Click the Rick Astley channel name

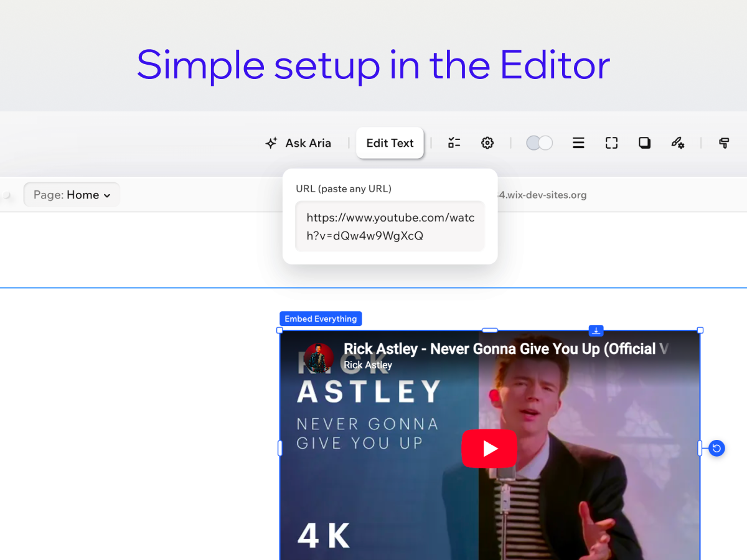pyautogui.click(x=368, y=365)
